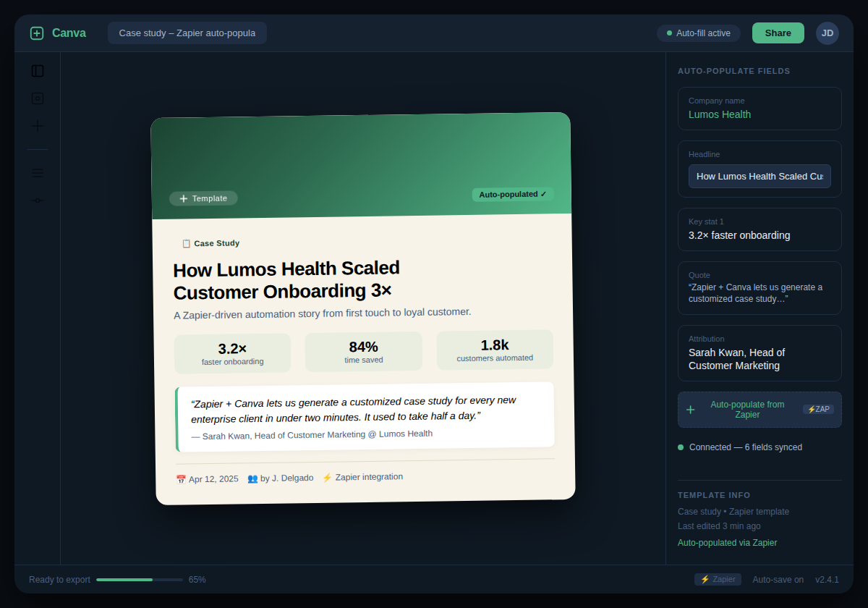The image size is (868, 608).
Task: Click the v2.4.1 version label
Action: tap(827, 580)
